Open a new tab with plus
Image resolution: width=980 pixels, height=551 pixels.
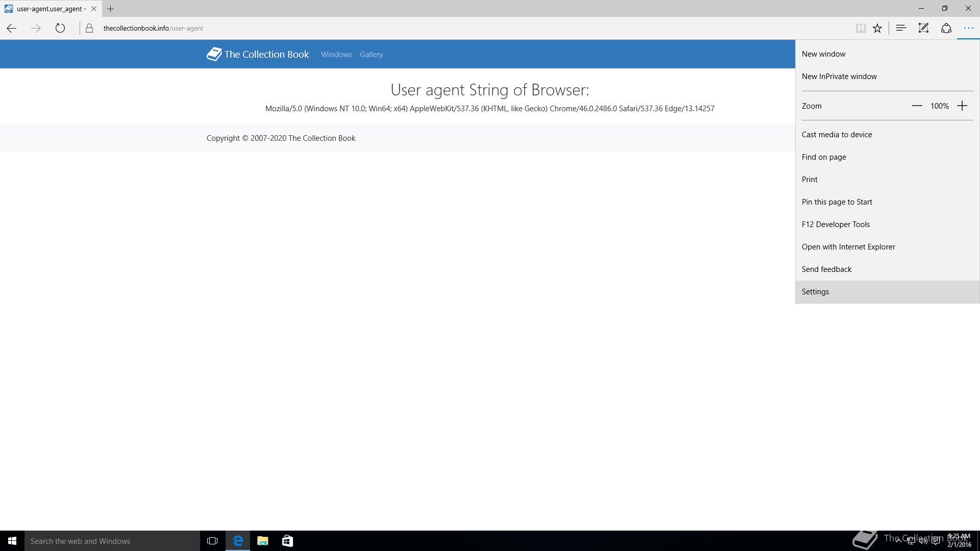[110, 9]
